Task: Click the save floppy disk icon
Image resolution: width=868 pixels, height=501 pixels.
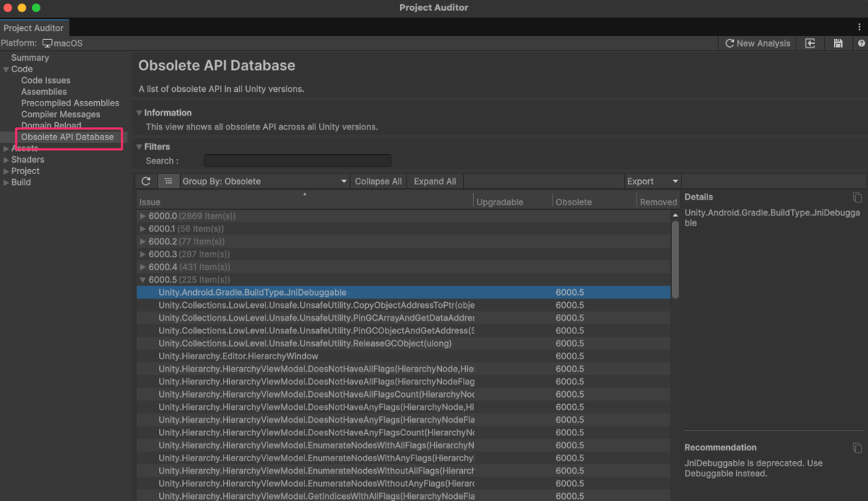Action: [838, 43]
